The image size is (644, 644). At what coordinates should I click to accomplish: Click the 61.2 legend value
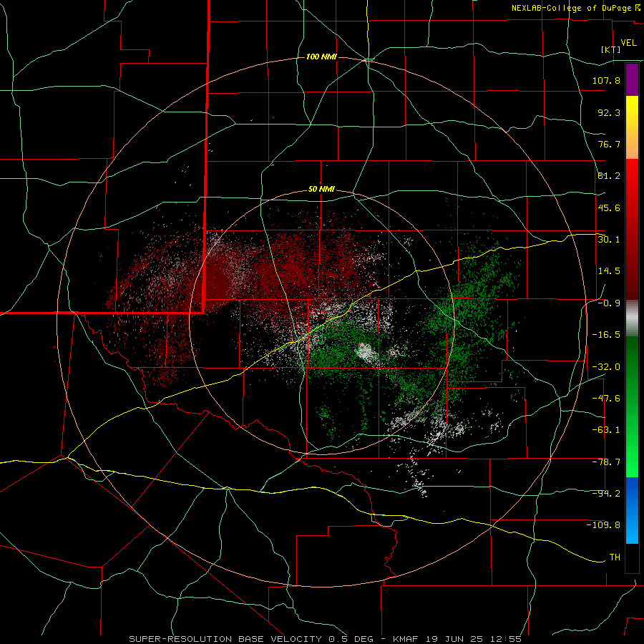pyautogui.click(x=609, y=176)
